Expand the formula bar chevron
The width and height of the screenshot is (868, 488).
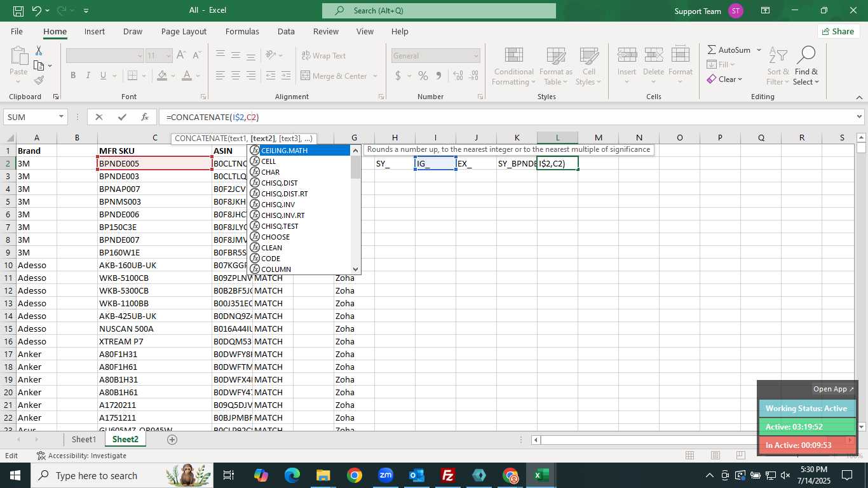pyautogui.click(x=860, y=117)
